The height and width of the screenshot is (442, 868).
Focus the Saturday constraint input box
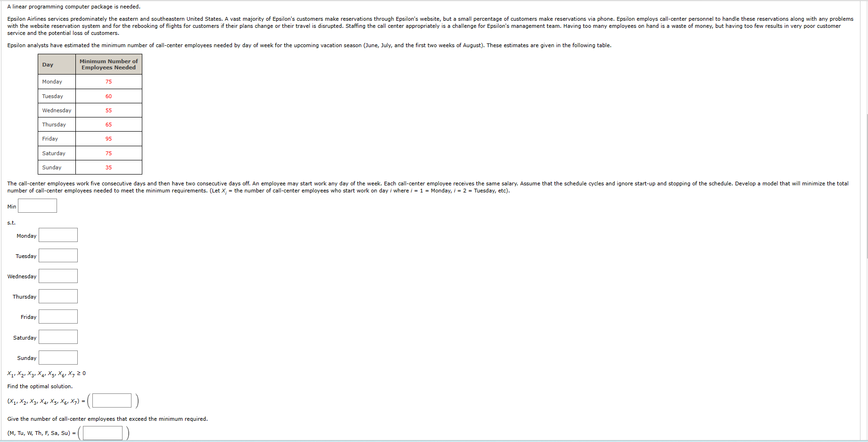[x=58, y=337]
